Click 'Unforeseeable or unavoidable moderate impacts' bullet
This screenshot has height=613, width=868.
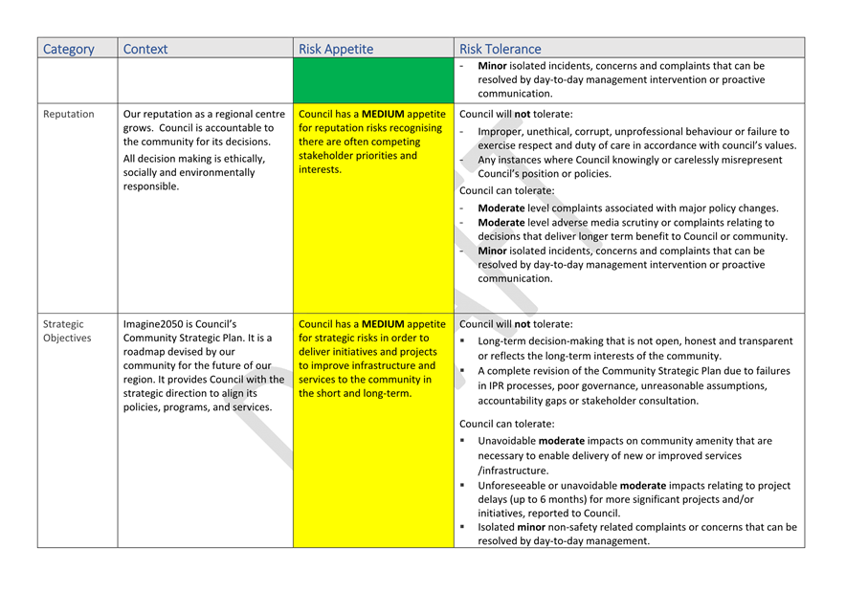pos(634,499)
